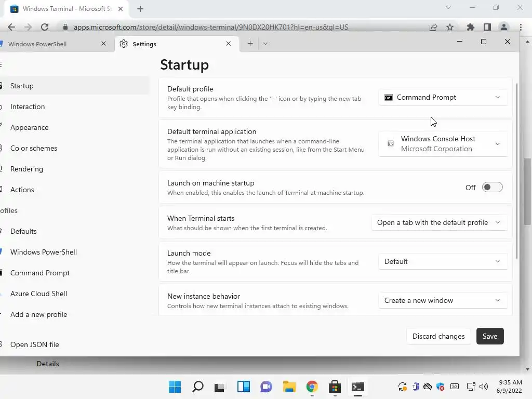Expand New instance behavior dropdown

click(x=443, y=301)
